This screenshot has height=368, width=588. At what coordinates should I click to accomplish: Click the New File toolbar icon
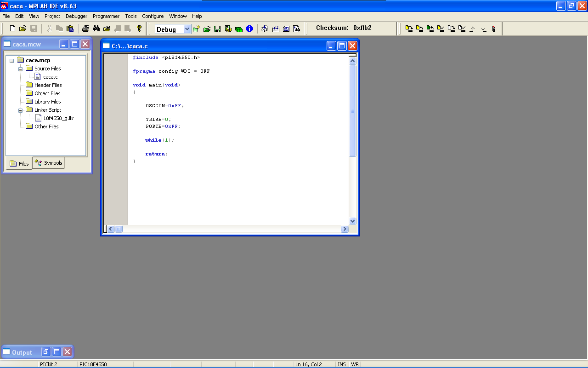(12, 29)
